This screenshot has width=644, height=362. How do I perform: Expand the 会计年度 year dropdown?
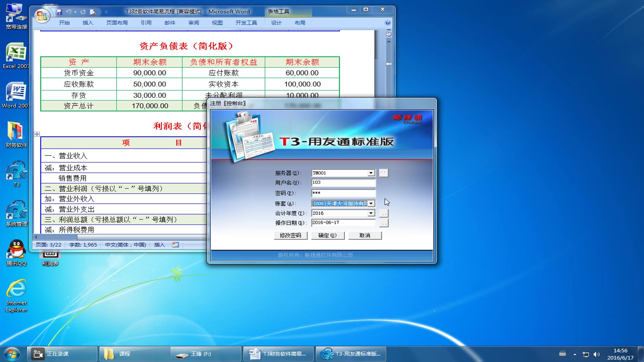pos(370,213)
